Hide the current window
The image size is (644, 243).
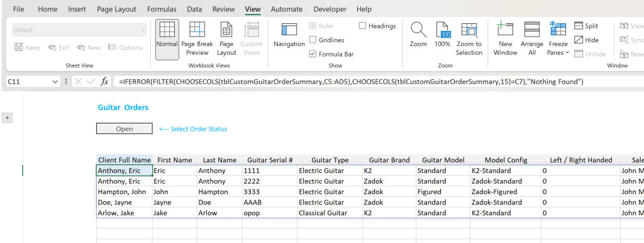click(x=586, y=40)
